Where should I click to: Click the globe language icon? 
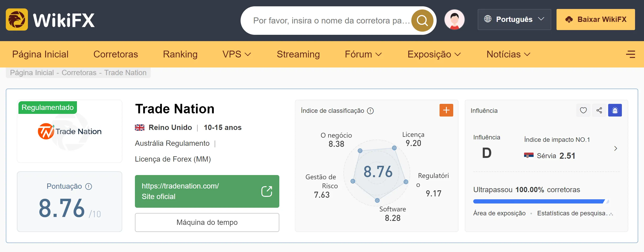pyautogui.click(x=488, y=19)
